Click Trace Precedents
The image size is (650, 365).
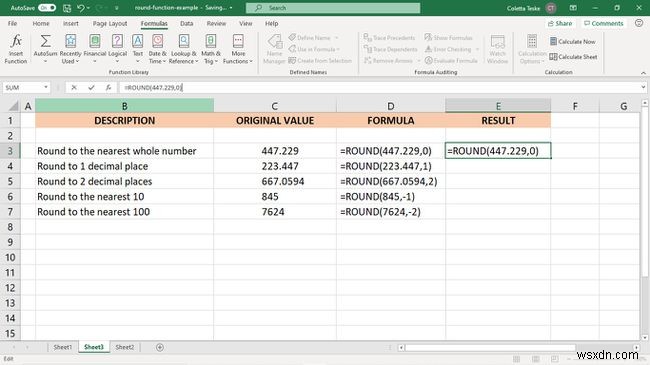pyautogui.click(x=389, y=38)
